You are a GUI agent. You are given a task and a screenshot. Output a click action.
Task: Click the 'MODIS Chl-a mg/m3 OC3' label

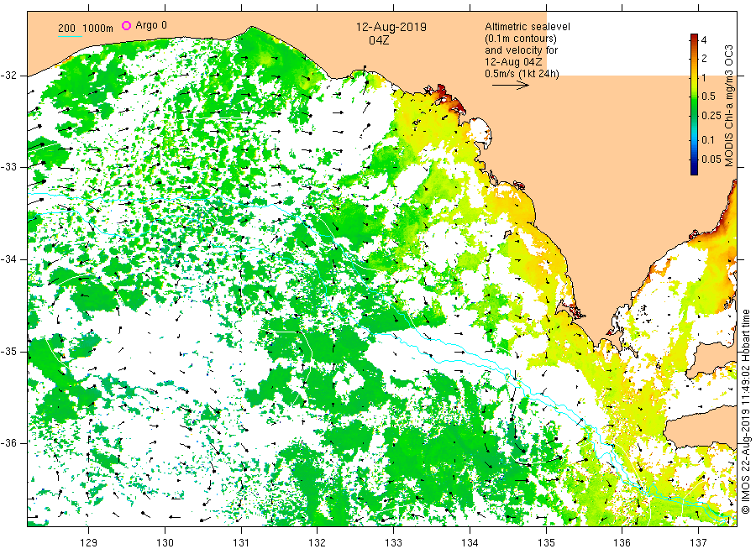point(729,106)
